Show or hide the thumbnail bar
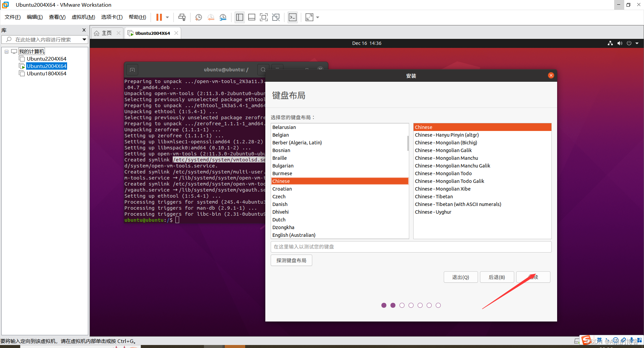This screenshot has height=348, width=644. click(x=252, y=17)
